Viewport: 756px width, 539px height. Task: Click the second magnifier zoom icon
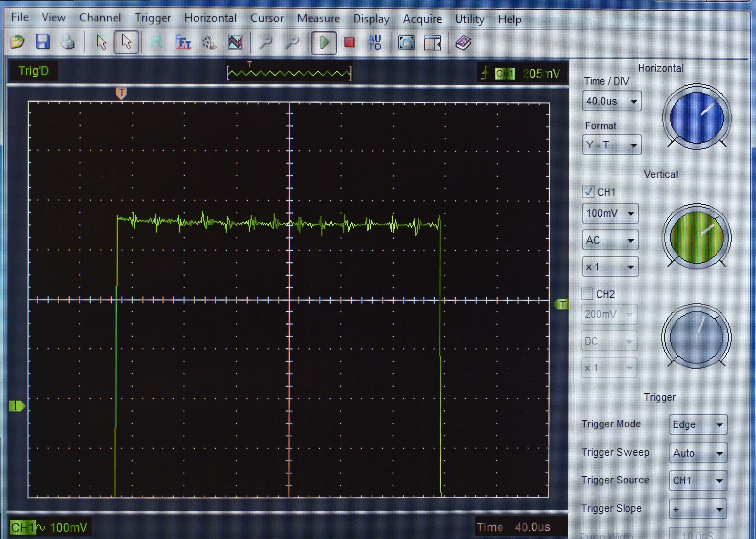[x=292, y=43]
